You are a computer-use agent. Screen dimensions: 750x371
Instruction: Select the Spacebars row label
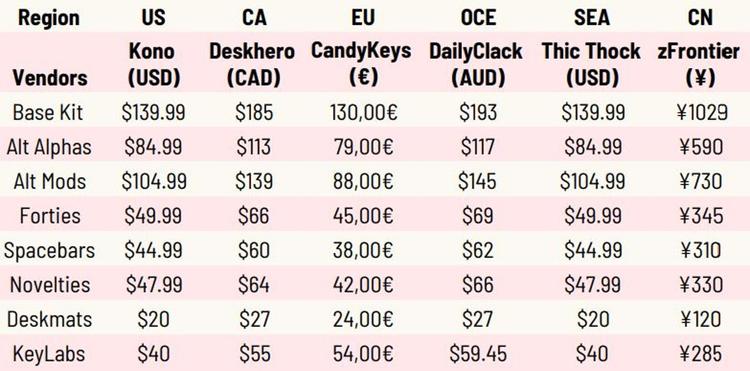(x=49, y=251)
